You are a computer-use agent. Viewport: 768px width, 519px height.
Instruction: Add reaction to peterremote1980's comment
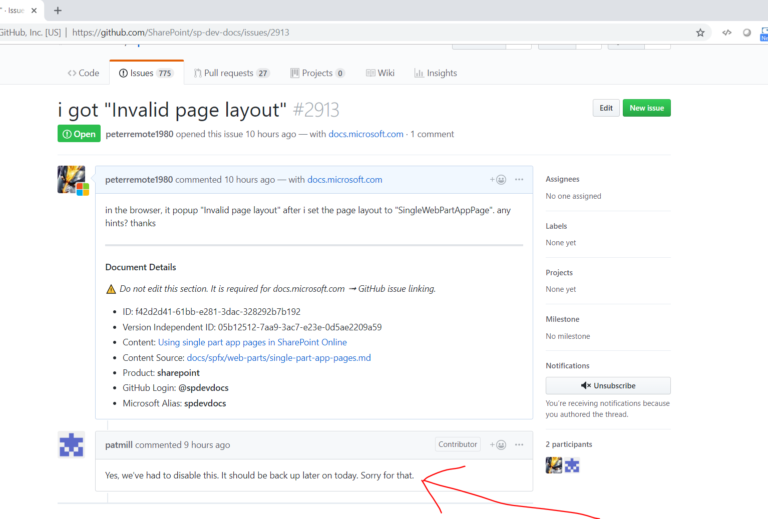point(498,180)
